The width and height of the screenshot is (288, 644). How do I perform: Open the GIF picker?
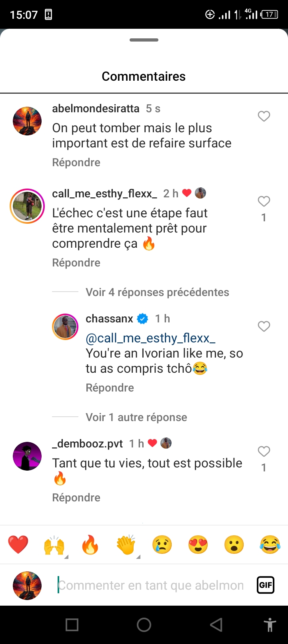point(266,585)
